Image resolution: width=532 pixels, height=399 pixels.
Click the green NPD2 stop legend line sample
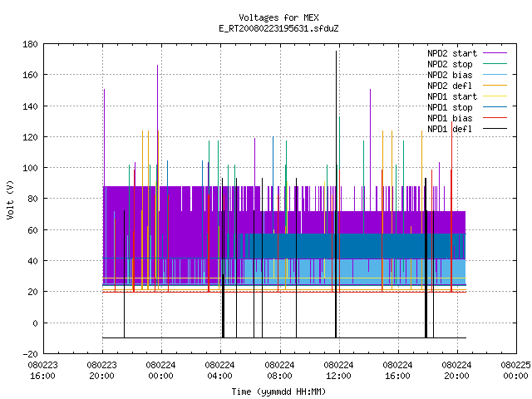tap(495, 64)
